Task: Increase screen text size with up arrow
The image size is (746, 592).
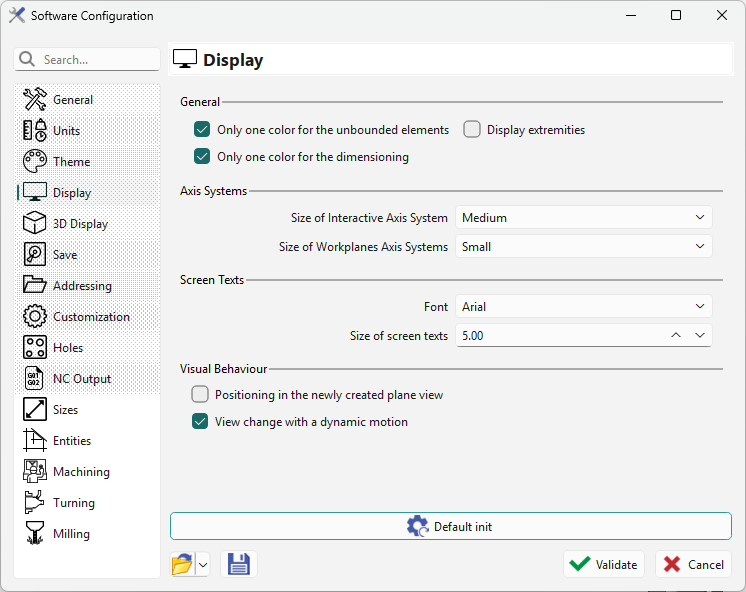Action: pos(677,336)
